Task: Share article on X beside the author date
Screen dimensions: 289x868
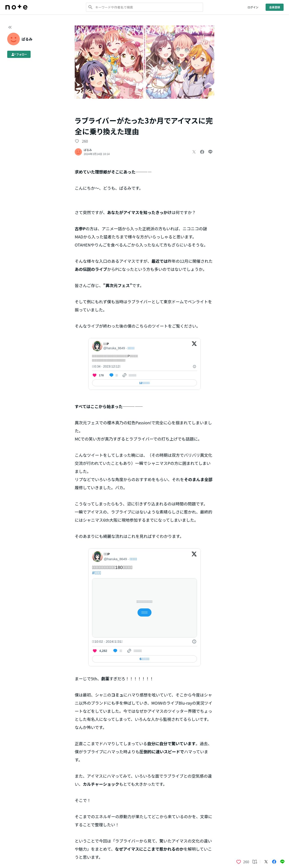Action: 194,152
